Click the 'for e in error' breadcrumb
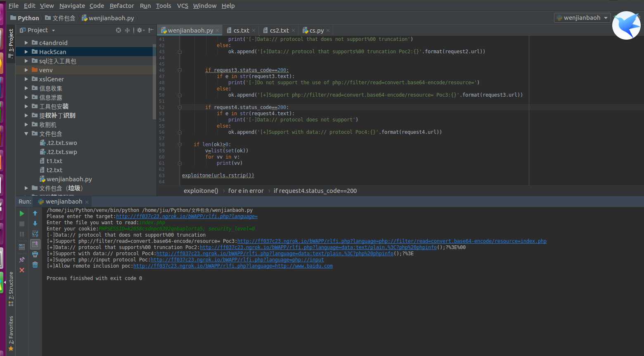The height and width of the screenshot is (356, 644). coord(246,191)
